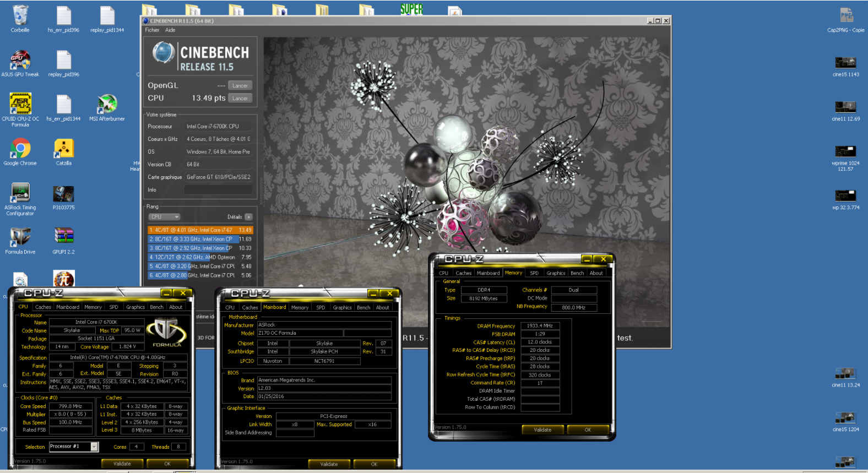Screen dimensions: 868x473
Task: Open SPD tab in middle CPU-Z window
Action: click(x=321, y=308)
